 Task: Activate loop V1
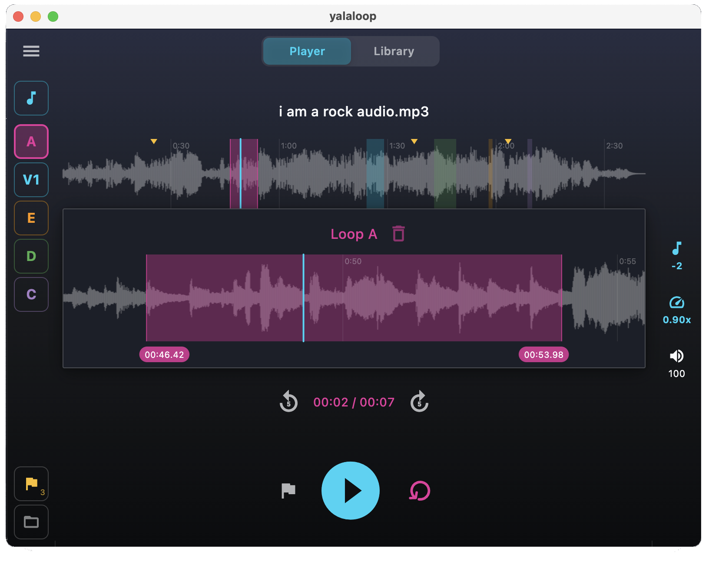pyautogui.click(x=31, y=180)
